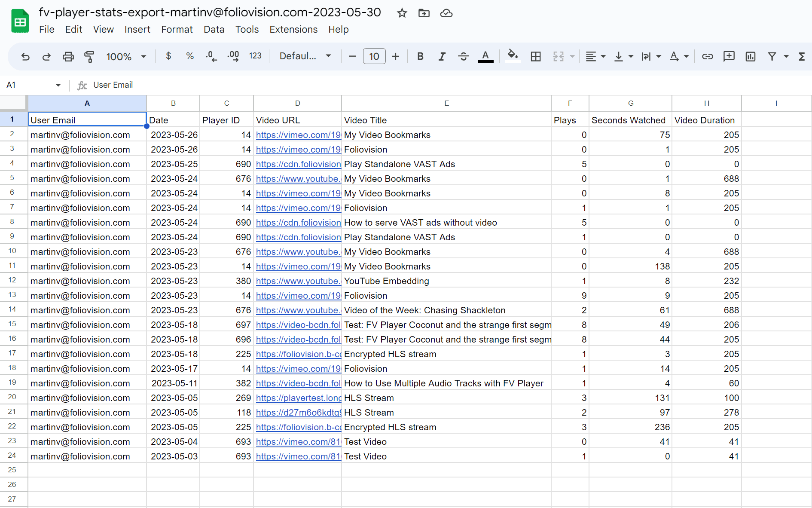Open the text color picker
This screenshot has width=812, height=508.
click(485, 56)
